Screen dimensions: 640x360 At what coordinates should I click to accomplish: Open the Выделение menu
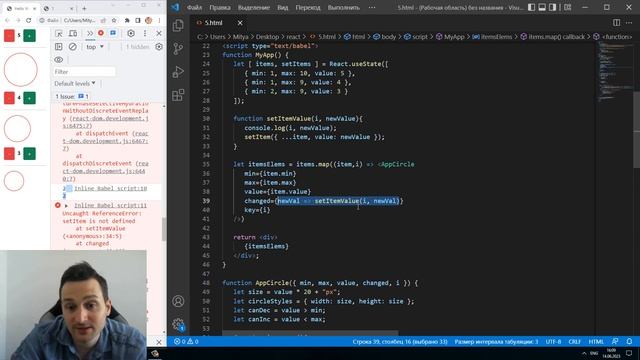coord(253,7)
